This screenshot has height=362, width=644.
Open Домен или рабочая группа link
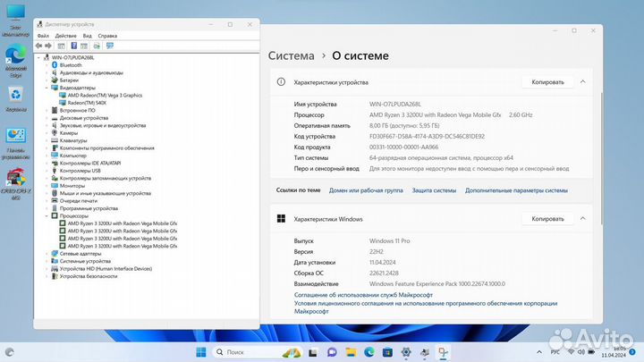[366, 190]
